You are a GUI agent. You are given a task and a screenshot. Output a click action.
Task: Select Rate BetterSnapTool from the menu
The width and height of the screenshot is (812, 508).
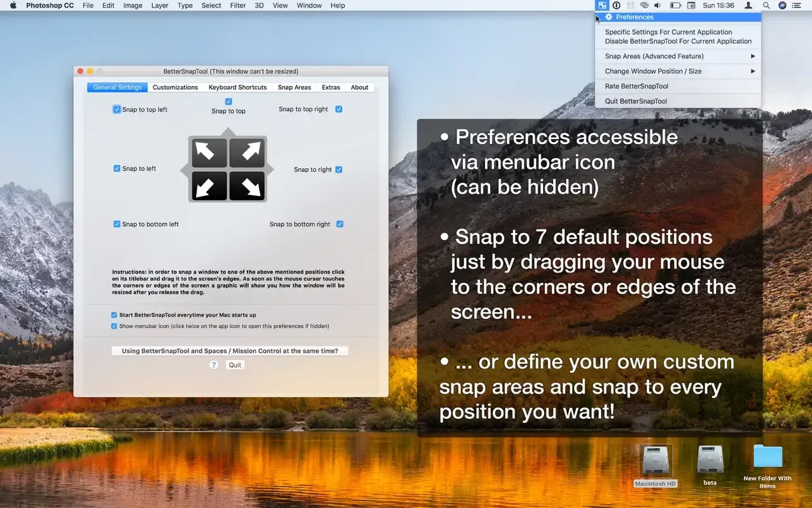pos(635,86)
